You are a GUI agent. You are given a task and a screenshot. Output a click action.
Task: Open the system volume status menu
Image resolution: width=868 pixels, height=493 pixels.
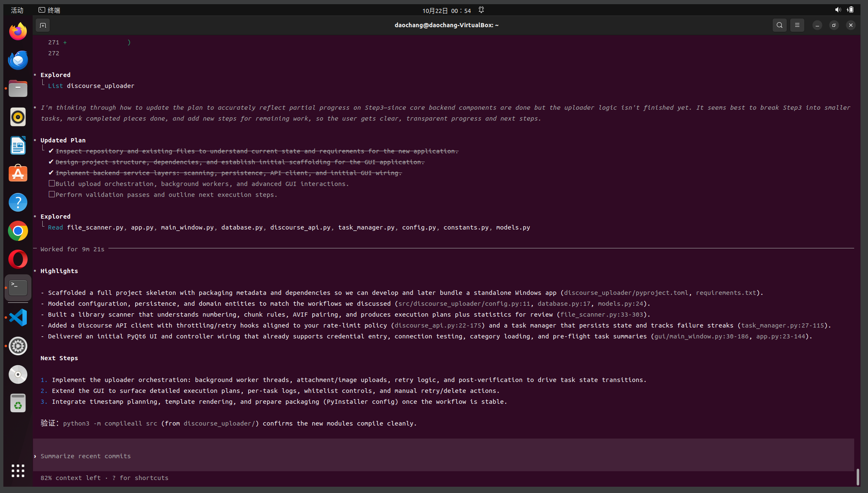838,10
